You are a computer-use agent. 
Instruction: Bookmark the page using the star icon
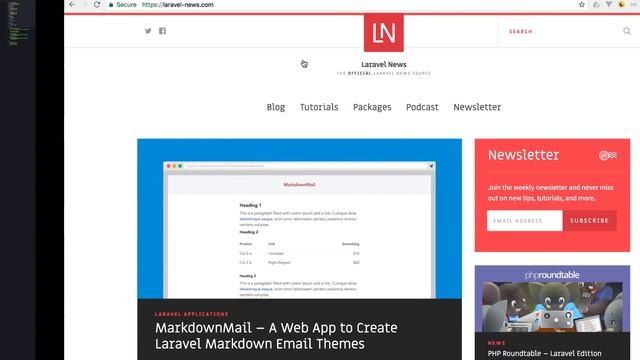(582, 4)
